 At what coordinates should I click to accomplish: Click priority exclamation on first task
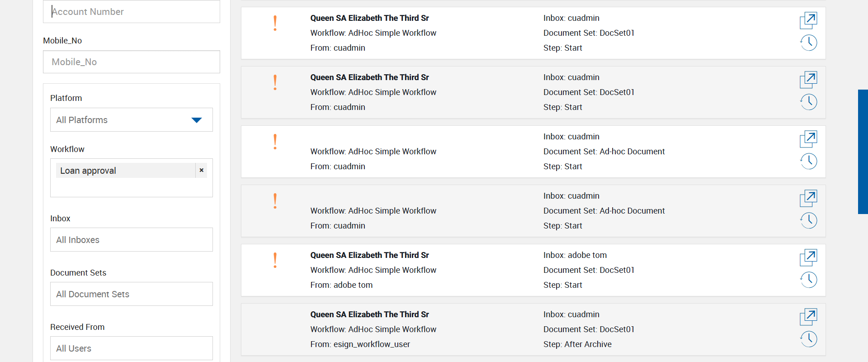click(275, 23)
